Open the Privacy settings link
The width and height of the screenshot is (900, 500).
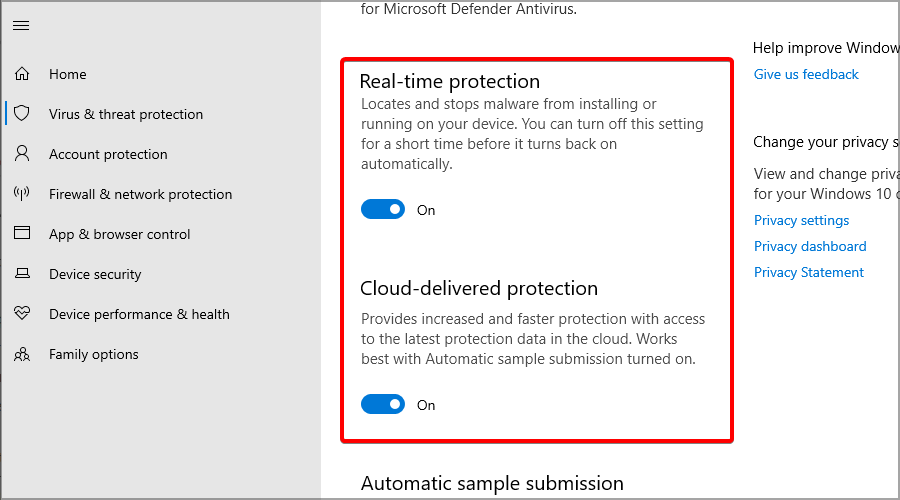tap(801, 220)
